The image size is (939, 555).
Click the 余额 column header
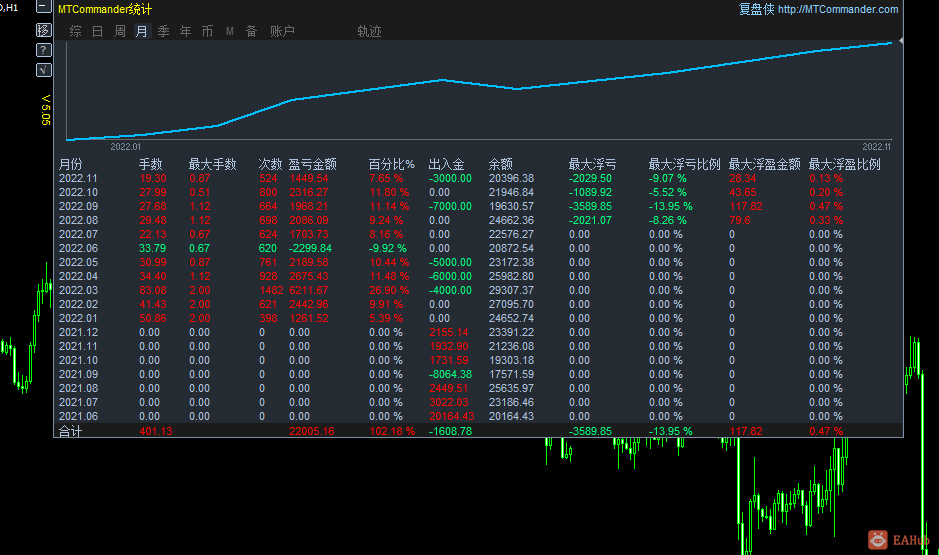click(501, 164)
